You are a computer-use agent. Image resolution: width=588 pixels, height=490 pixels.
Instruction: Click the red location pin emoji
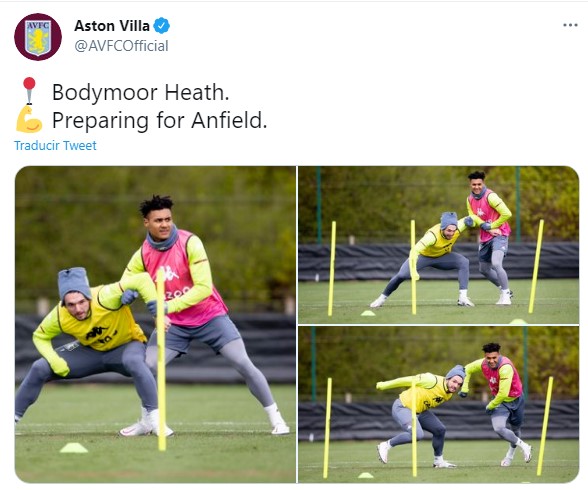pos(29,90)
